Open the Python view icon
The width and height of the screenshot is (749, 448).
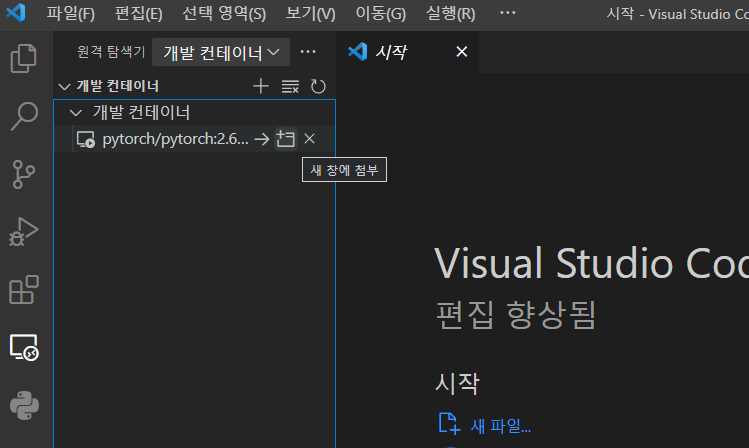(x=24, y=405)
